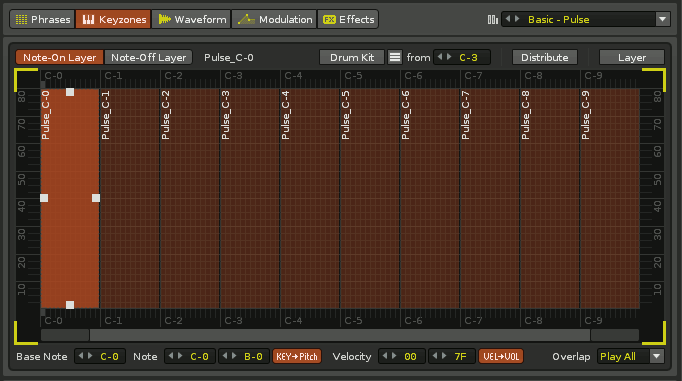
Task: Click the B-0 note range end value
Action: tap(253, 357)
